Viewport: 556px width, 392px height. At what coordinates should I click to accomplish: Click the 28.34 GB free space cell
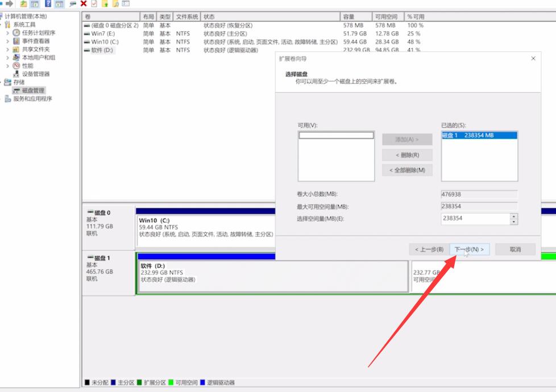(x=387, y=42)
